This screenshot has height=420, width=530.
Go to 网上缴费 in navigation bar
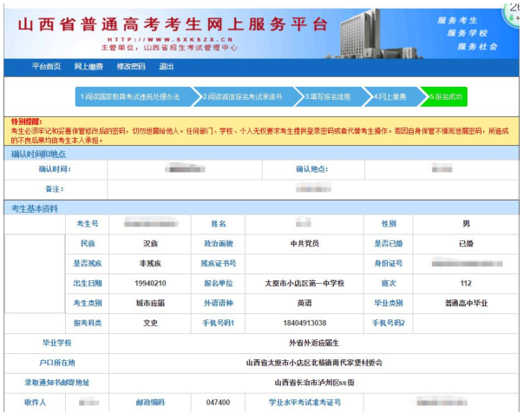(88, 67)
